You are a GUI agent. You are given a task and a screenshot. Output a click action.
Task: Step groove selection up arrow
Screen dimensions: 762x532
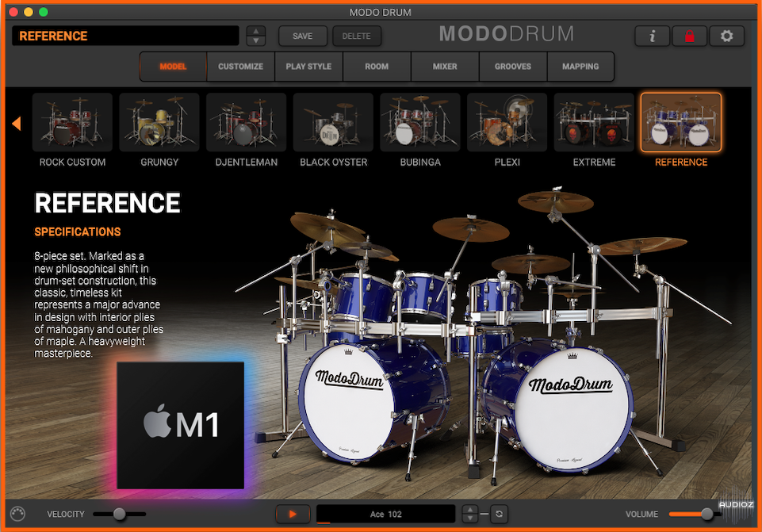tap(470, 510)
